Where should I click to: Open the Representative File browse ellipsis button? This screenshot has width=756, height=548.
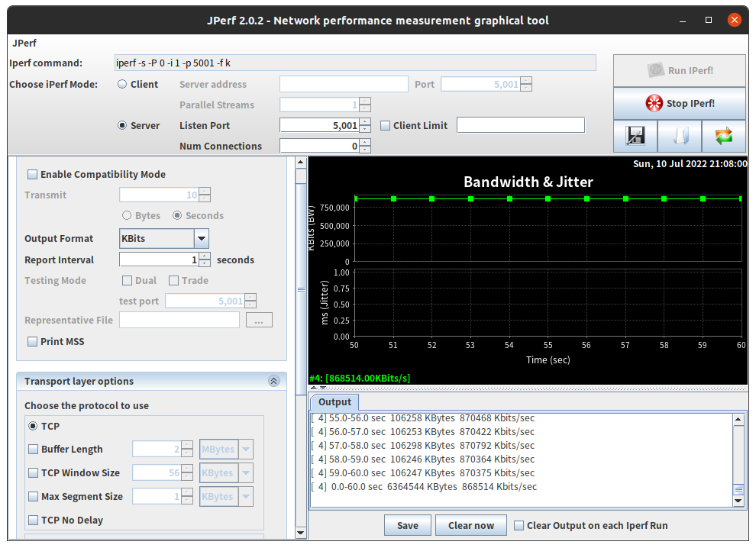pos(259,319)
